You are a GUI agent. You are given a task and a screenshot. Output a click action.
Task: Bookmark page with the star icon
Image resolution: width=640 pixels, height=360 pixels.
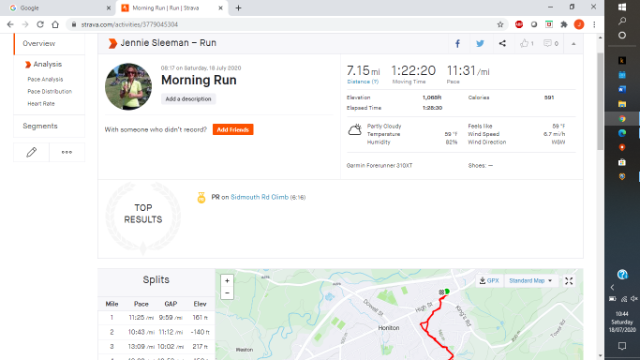[500, 24]
